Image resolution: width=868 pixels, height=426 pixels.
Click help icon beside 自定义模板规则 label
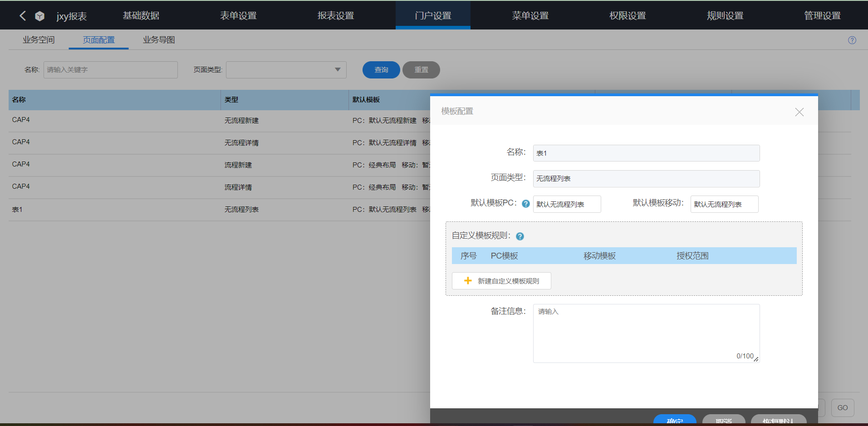click(520, 236)
